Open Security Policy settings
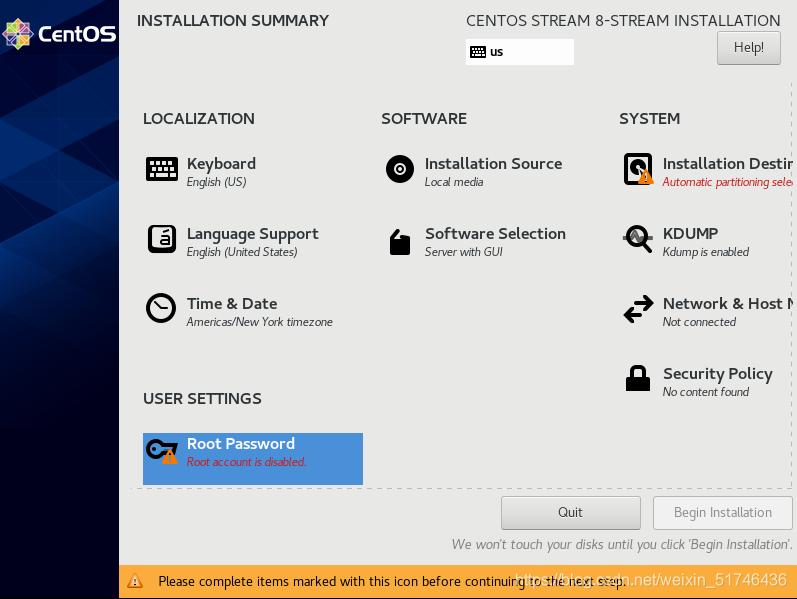This screenshot has width=797, height=599. [718, 374]
